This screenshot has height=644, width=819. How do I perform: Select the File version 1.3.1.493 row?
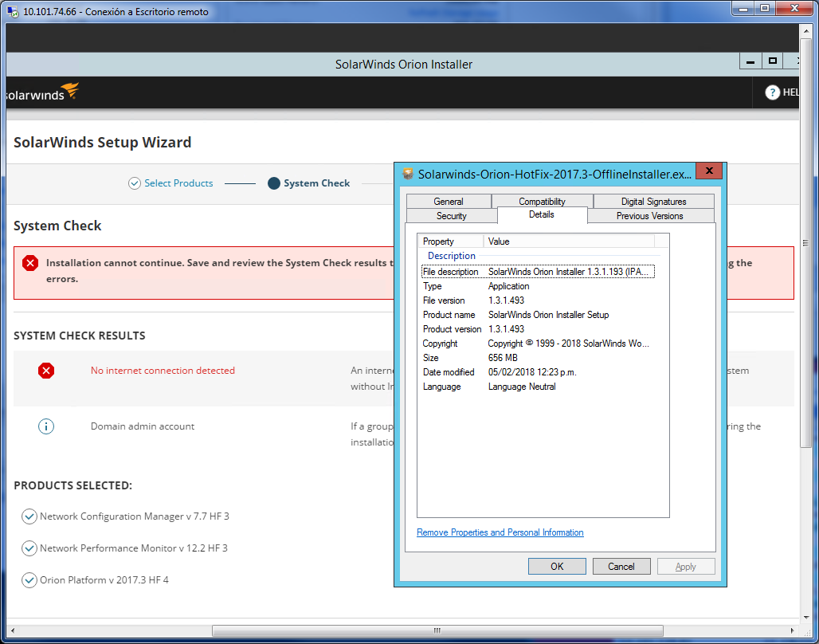pos(538,300)
